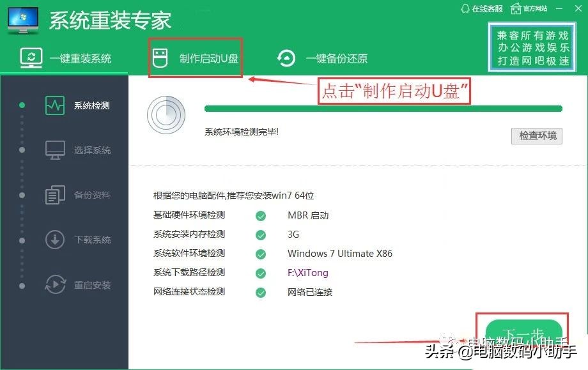Click the circular scanning animation icon
Viewport: 588px width, 370px height.
click(166, 116)
